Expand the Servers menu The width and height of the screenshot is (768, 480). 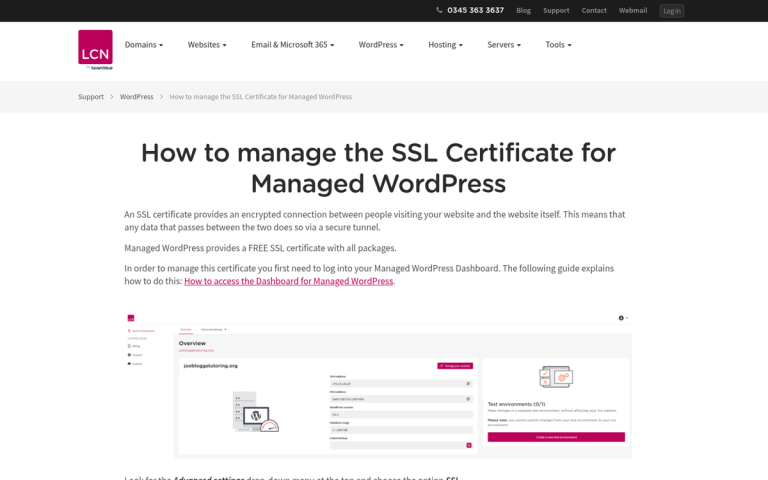pyautogui.click(x=504, y=45)
